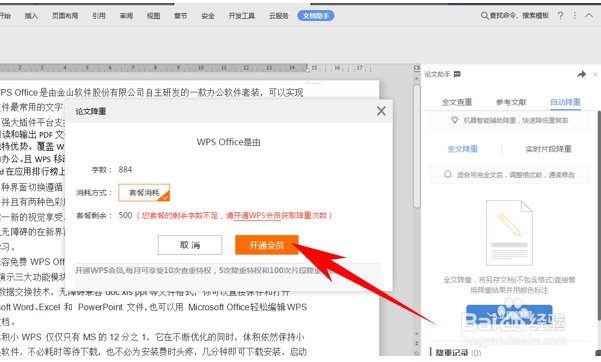Click the orange 开通会员 button
Screen dimensions: 601x362
click(267, 245)
